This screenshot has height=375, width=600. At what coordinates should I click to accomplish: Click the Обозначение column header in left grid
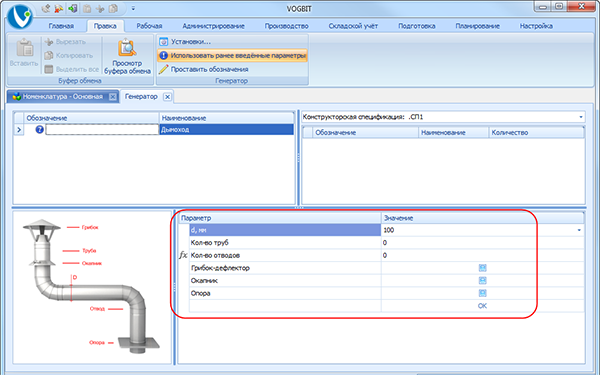tap(91, 118)
